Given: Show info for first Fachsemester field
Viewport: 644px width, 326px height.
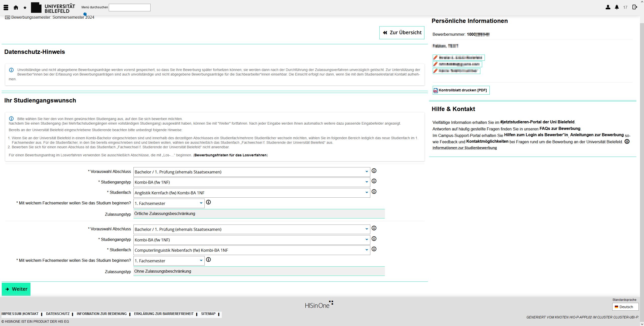Looking at the screenshot, I should (208, 202).
